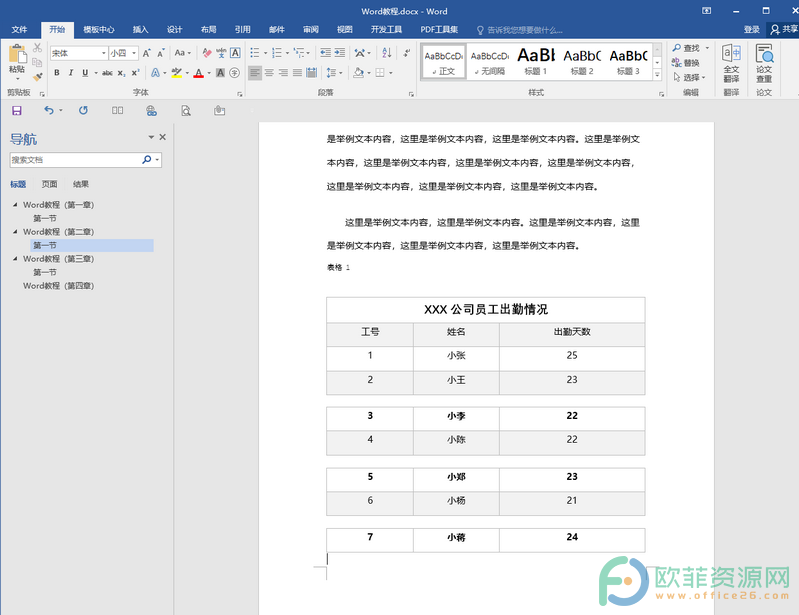799x615 pixels.
Task: Open the undo history dropdown arrow
Action: click(61, 110)
